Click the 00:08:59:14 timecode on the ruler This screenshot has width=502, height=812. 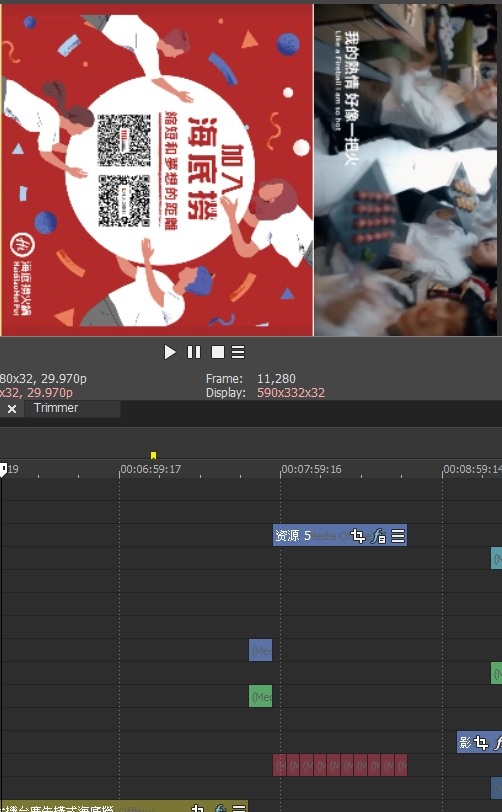472,469
